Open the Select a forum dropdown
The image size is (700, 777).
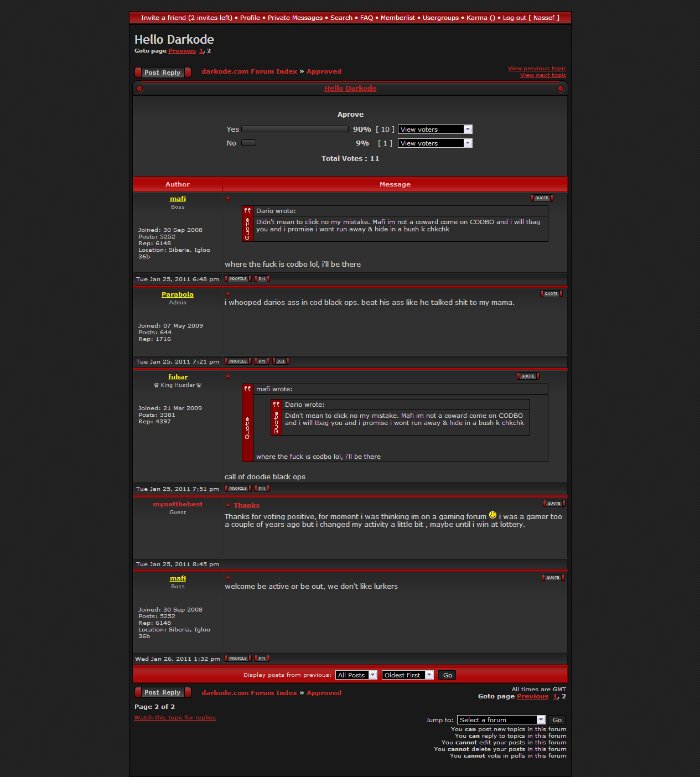coord(501,720)
